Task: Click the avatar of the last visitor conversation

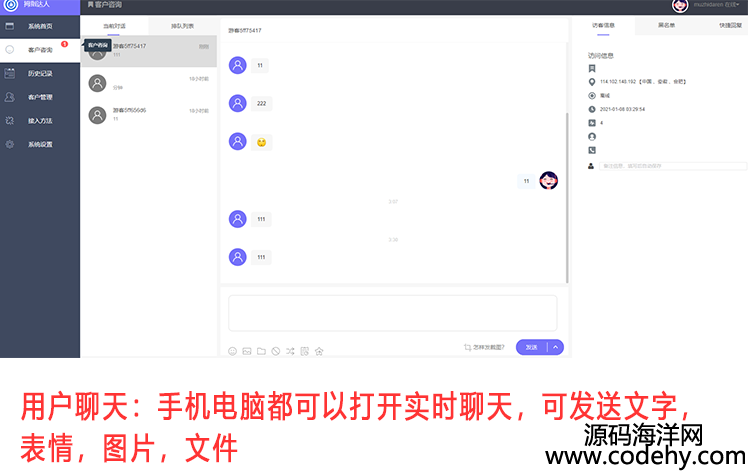Action: pyautogui.click(x=98, y=115)
